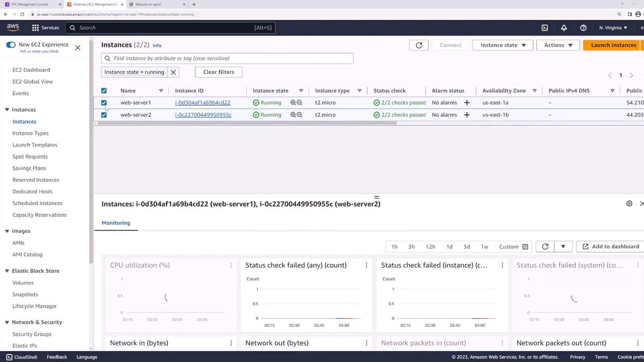Add alarm for web-server2
Image resolution: width=644 pixels, height=362 pixels.
click(466, 115)
